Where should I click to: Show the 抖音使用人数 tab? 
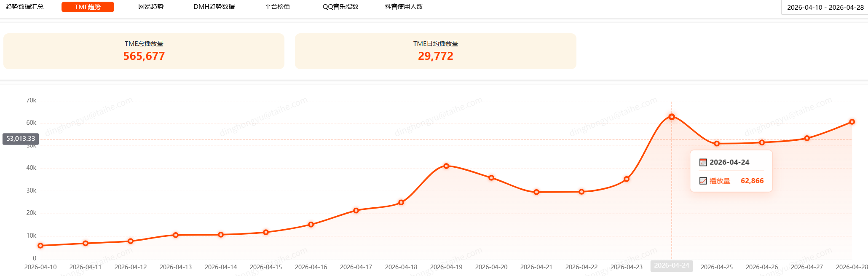pyautogui.click(x=404, y=7)
